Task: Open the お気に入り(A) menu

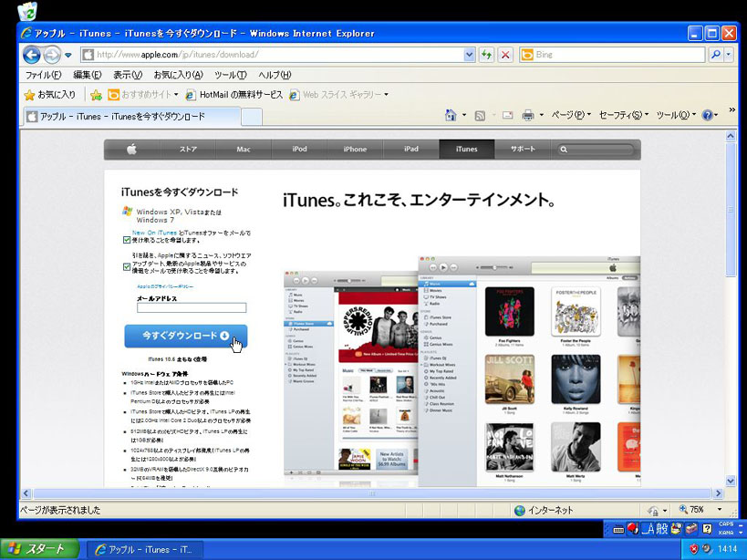Action: click(x=178, y=75)
